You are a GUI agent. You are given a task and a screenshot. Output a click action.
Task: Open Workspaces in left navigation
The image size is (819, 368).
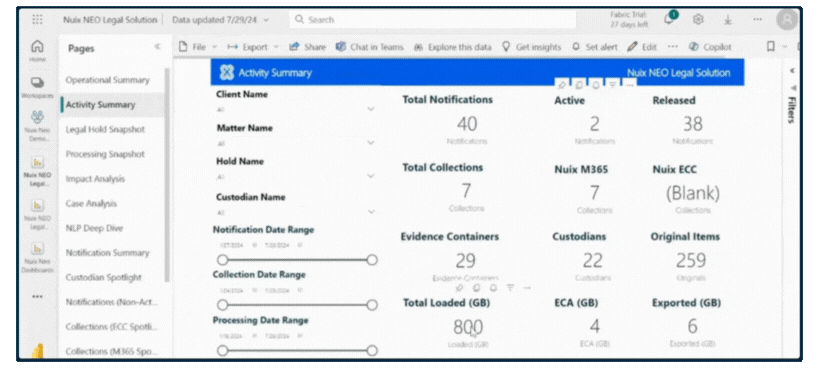click(x=38, y=87)
